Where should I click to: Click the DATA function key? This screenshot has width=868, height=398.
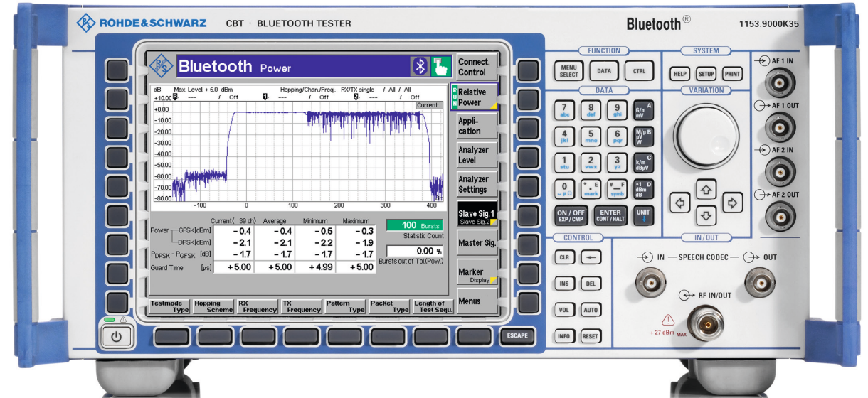603,71
